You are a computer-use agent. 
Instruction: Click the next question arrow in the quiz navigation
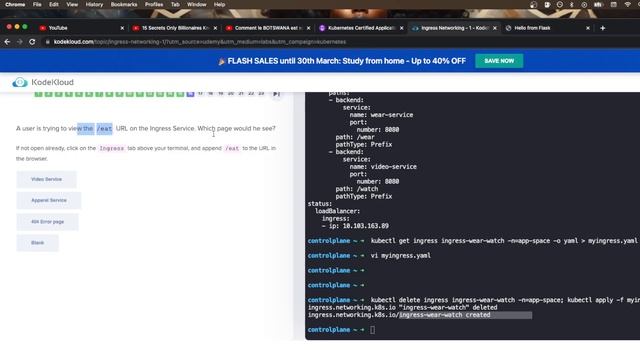click(276, 94)
